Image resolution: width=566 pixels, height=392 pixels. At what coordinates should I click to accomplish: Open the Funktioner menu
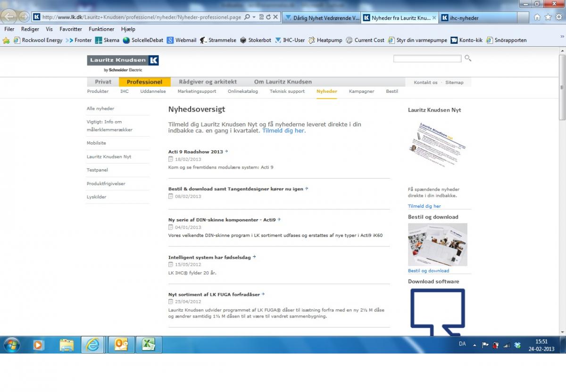101,29
